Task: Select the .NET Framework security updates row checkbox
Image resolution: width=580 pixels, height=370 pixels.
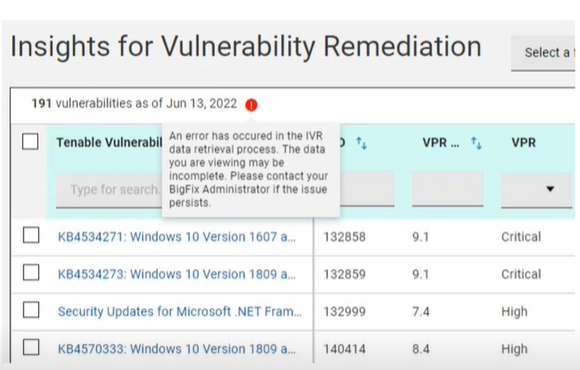Action: coord(31,310)
